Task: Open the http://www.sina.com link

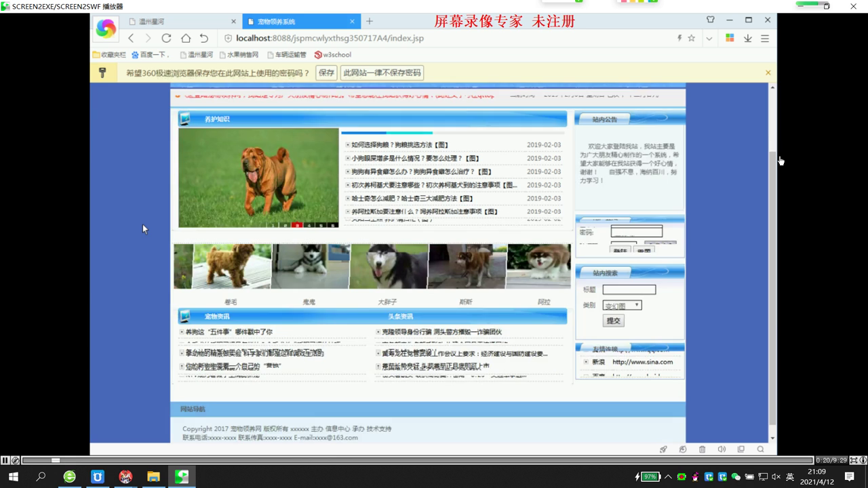Action: click(x=643, y=362)
